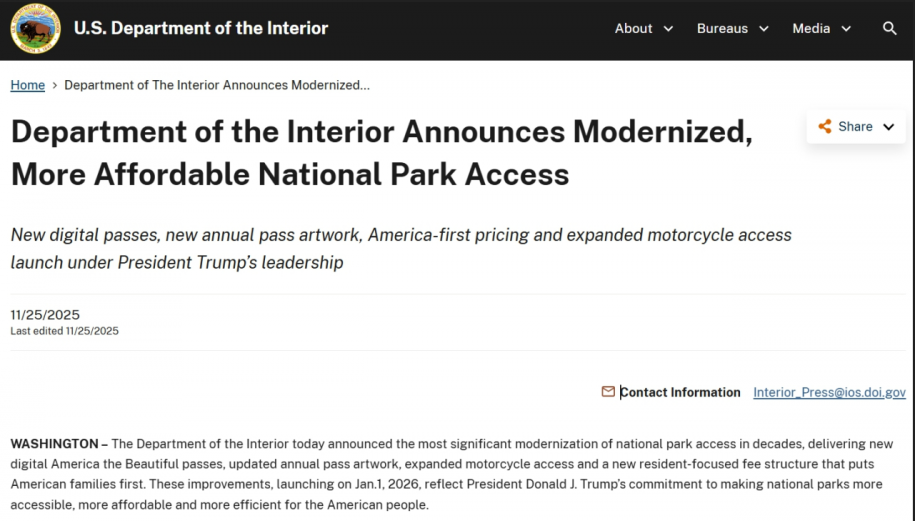Click the article headline about National Park Access
The height and width of the screenshot is (521, 915).
pos(381,153)
